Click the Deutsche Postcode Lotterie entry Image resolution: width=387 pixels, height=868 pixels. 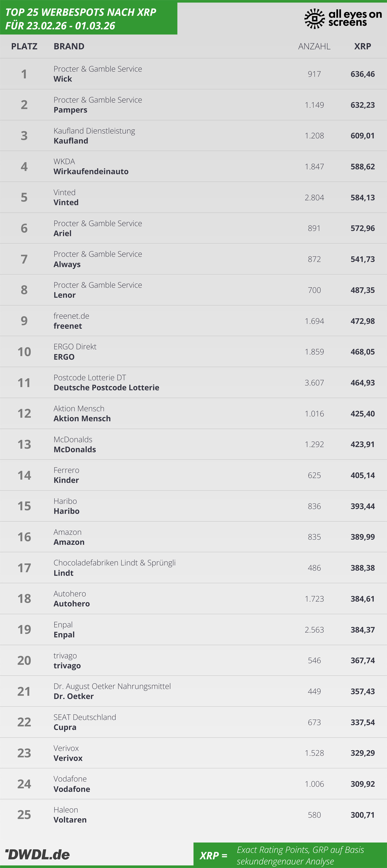[106, 387]
